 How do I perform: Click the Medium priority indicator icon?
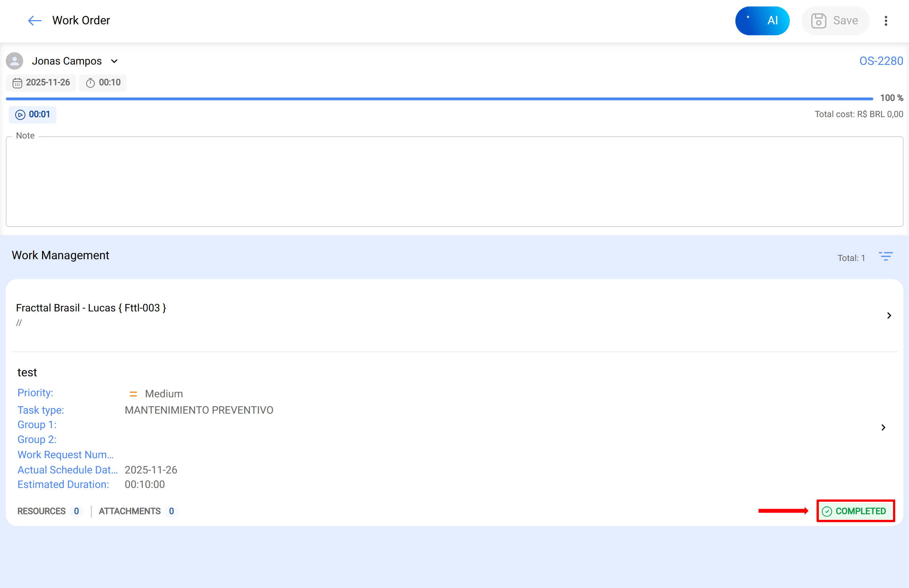133,393
